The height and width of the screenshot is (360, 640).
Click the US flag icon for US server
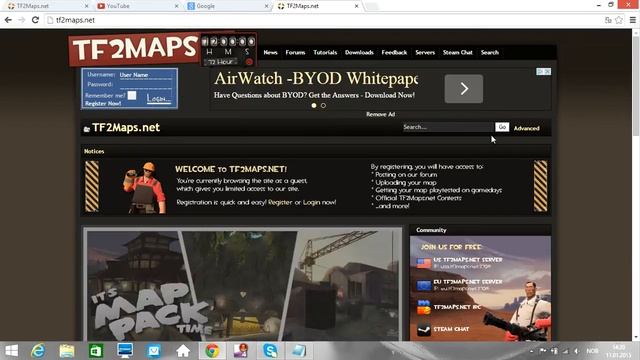[x=424, y=263]
